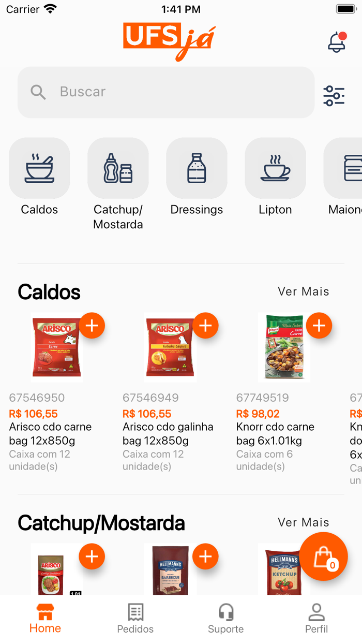Open Knorr cdo carne product image
Viewport: 362px width, 644px height.
coord(284,347)
